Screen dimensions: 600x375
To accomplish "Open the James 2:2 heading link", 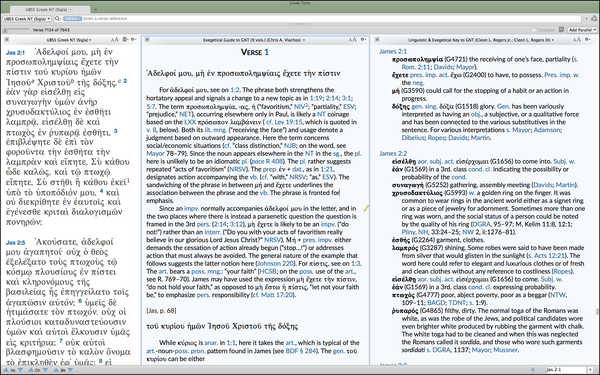I will pos(393,153).
